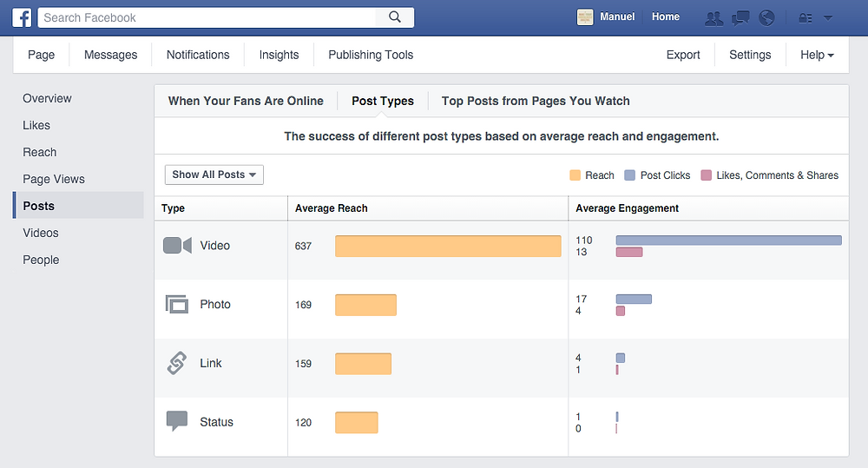868x468 pixels.
Task: Open the Friend Requests icon
Action: 714,18
